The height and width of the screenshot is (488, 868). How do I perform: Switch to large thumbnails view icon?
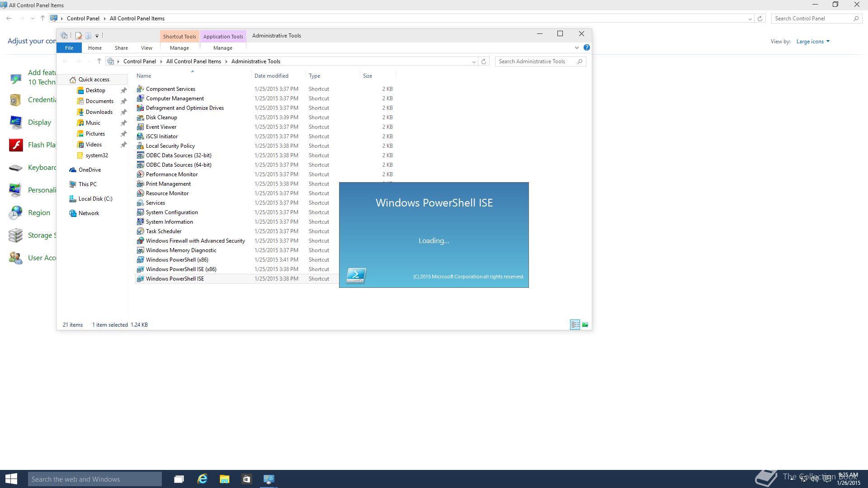[x=585, y=324]
